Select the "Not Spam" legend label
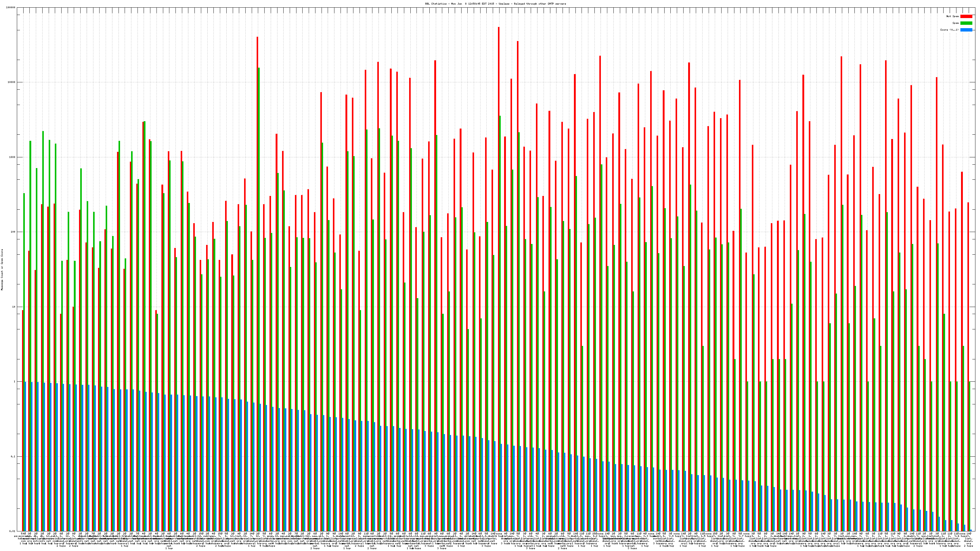The width and height of the screenshot is (980, 551). coord(953,16)
